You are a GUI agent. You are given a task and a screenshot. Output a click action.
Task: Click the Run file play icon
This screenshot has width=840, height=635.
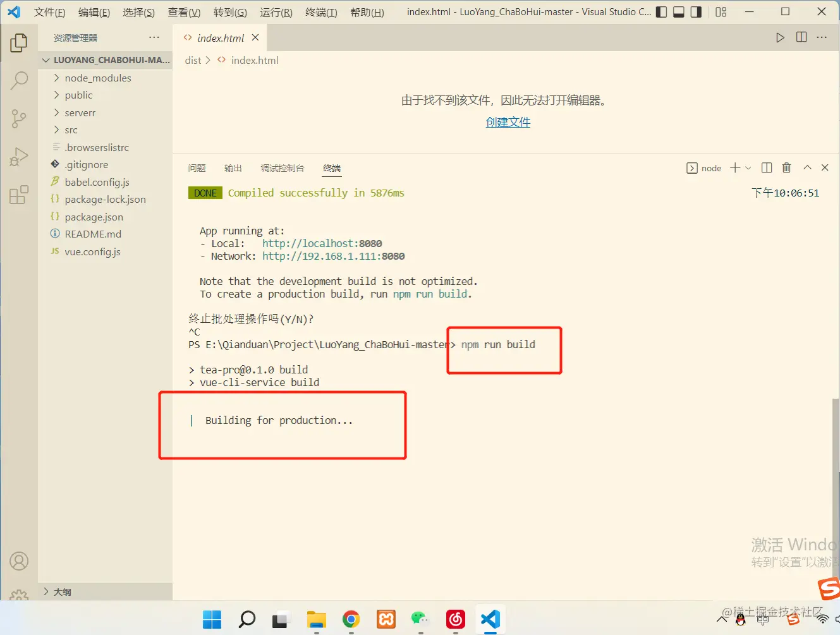[780, 38]
